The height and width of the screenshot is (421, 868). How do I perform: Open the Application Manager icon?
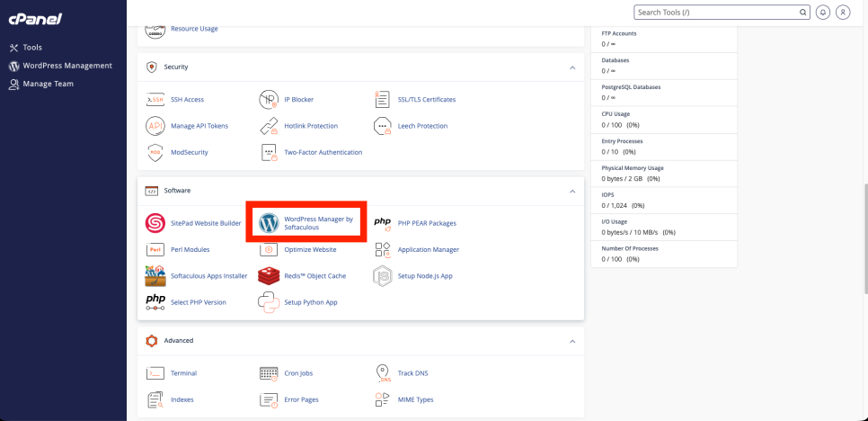tap(383, 250)
